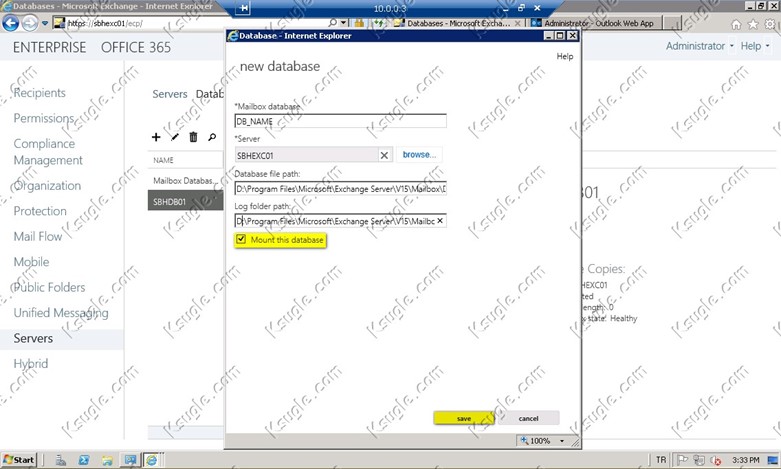Click the cancel button
781x469 pixels.
click(528, 418)
